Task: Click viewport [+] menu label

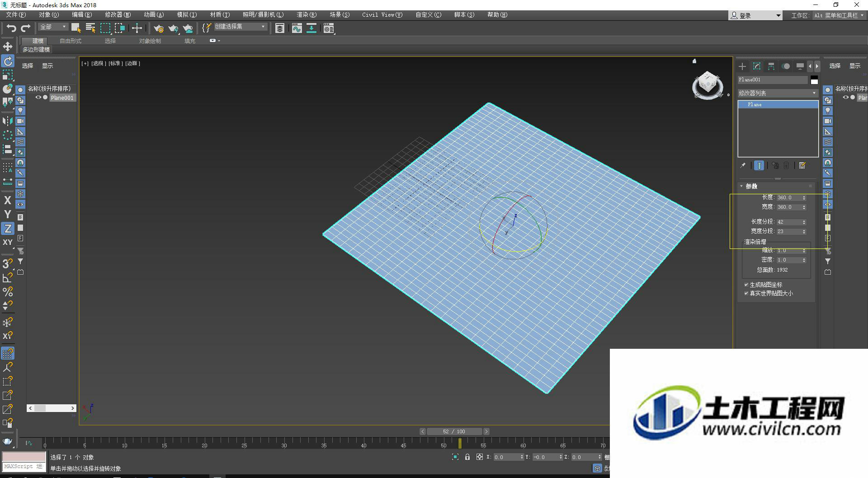Action: coord(85,63)
